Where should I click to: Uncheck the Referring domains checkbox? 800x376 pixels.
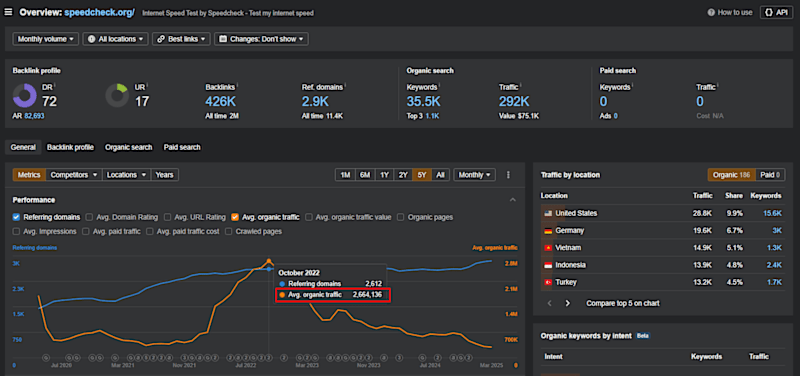coord(16,217)
